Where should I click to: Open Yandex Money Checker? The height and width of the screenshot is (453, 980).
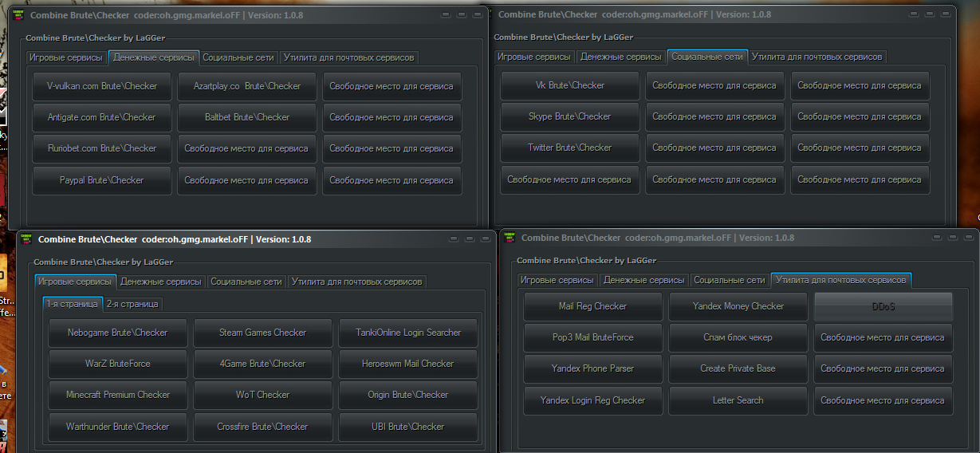pos(738,306)
